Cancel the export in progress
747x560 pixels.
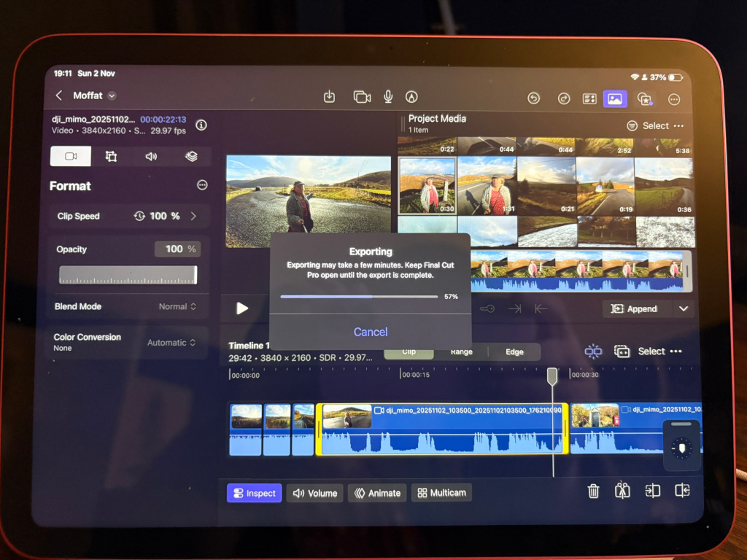(x=371, y=332)
